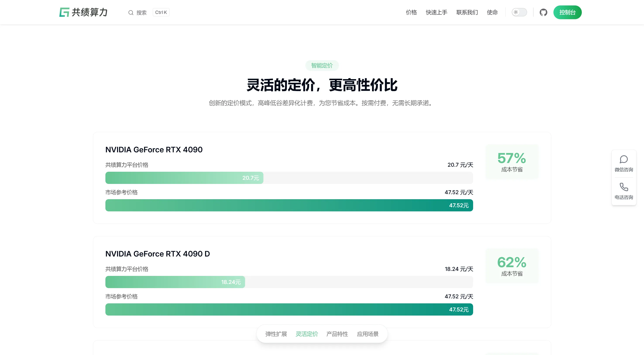
Task: Click RTX 4090 D 市场参考价格 label
Action: pyautogui.click(x=121, y=296)
